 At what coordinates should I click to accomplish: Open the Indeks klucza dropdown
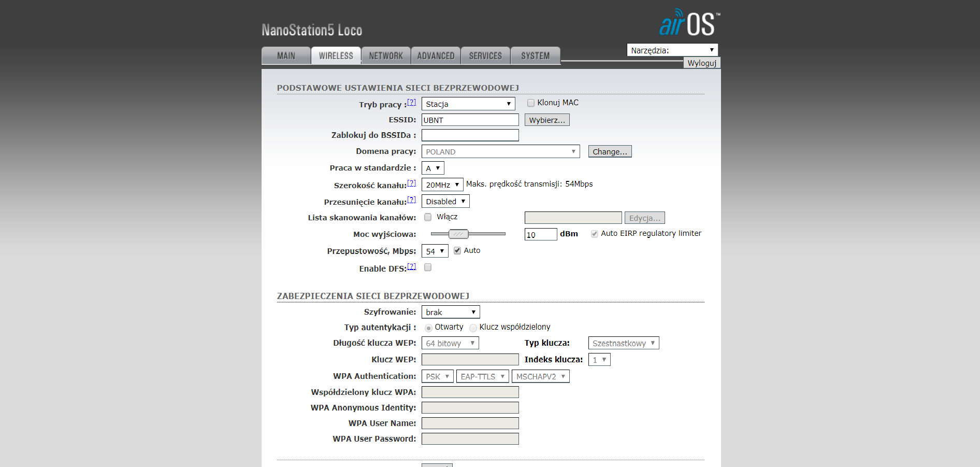599,360
